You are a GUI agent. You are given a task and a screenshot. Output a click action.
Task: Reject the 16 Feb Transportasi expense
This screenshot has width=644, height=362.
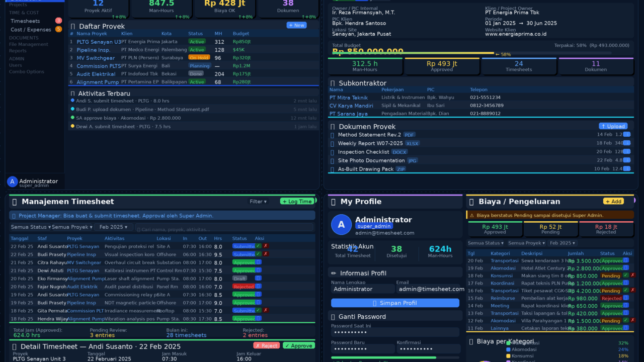pos(632,291)
